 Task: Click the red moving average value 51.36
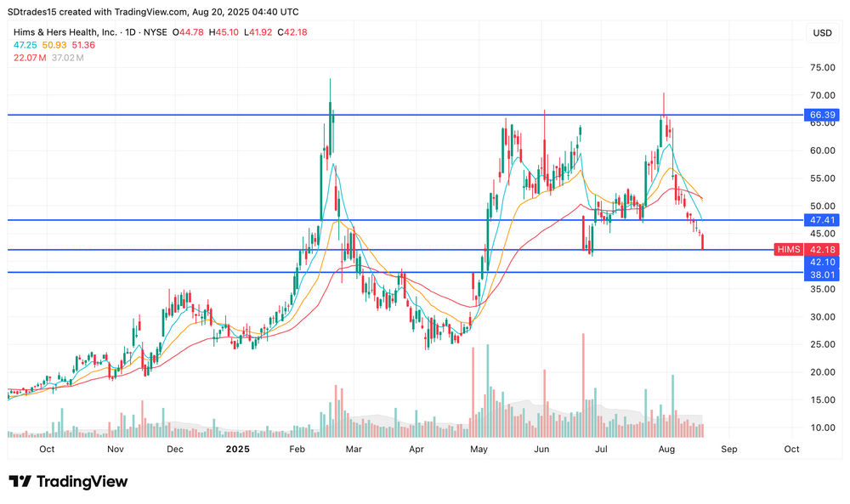pos(83,45)
